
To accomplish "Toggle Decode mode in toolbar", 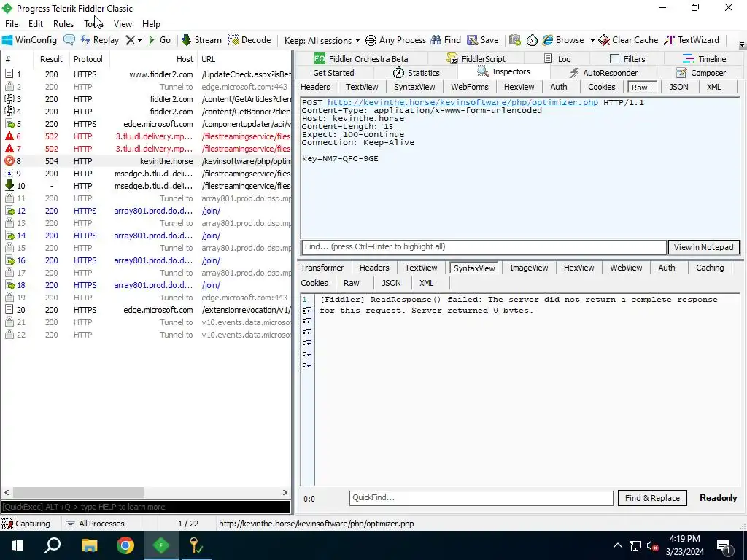I will click(249, 40).
